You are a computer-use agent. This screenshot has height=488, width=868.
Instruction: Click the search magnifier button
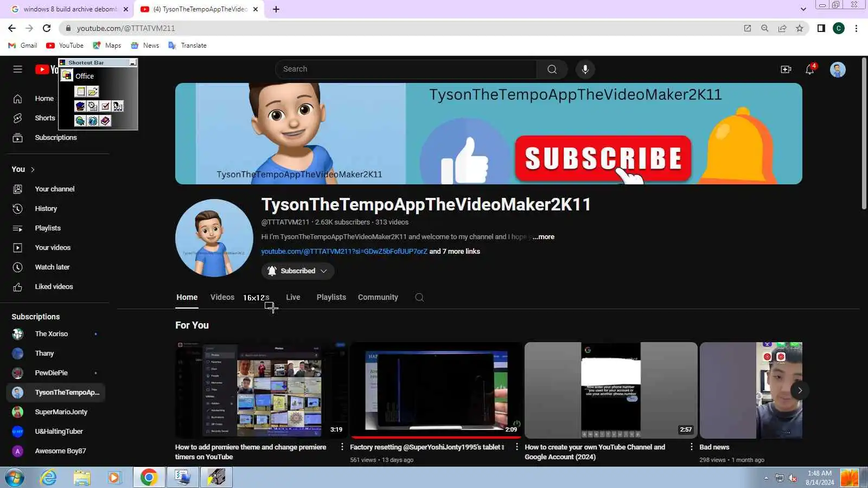click(552, 69)
